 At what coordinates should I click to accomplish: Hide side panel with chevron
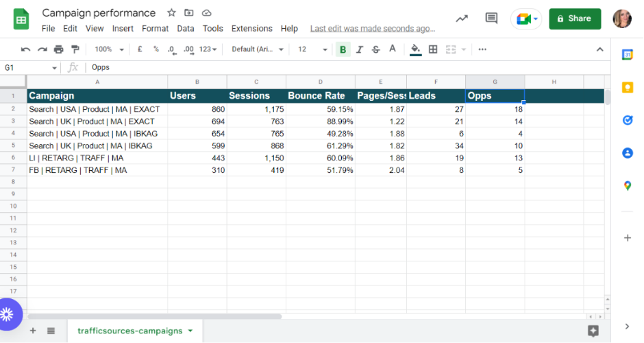[x=627, y=326]
